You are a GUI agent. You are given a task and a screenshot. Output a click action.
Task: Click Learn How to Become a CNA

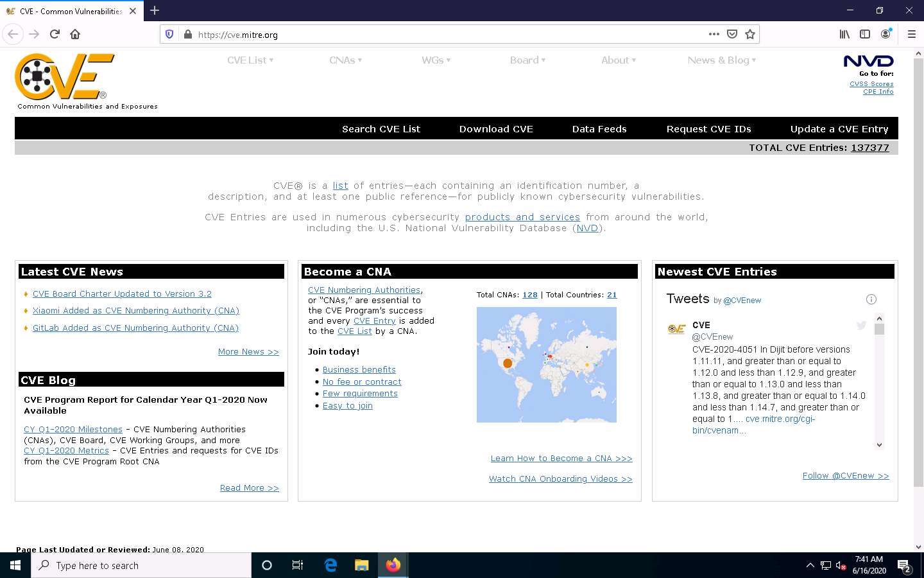coord(561,458)
